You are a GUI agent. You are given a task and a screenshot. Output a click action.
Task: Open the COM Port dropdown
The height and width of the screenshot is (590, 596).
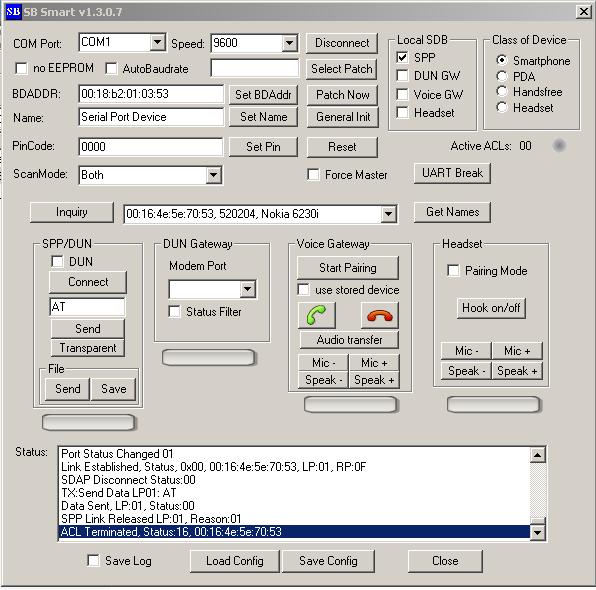[157, 42]
